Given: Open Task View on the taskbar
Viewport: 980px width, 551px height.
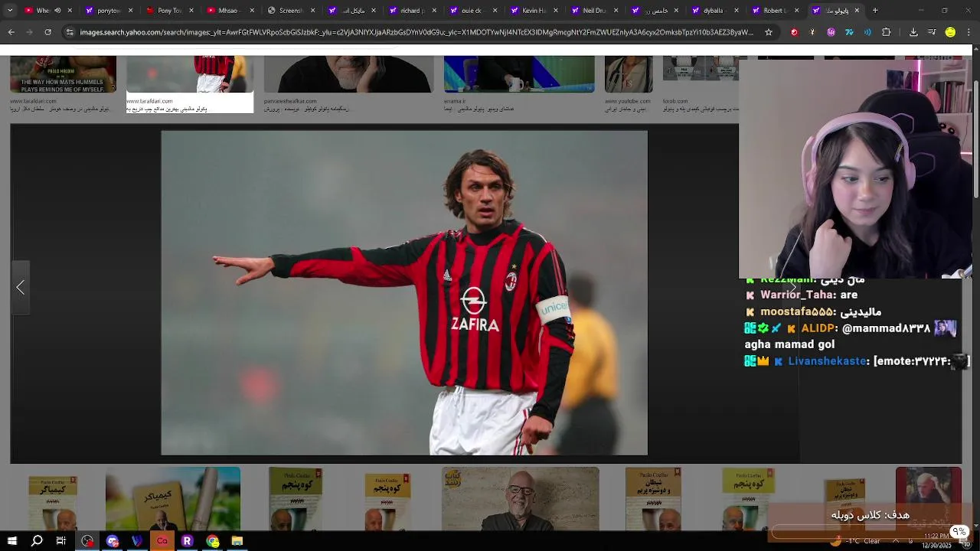Looking at the screenshot, I should click(x=61, y=541).
